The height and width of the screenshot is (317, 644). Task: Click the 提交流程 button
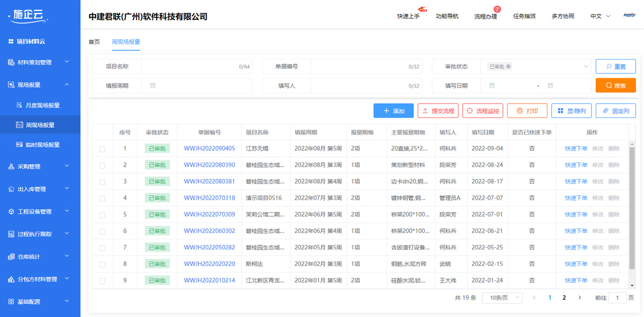[438, 111]
